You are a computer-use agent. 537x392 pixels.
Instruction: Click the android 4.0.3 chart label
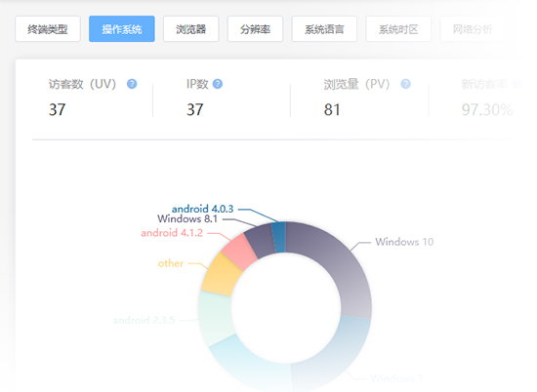click(202, 209)
